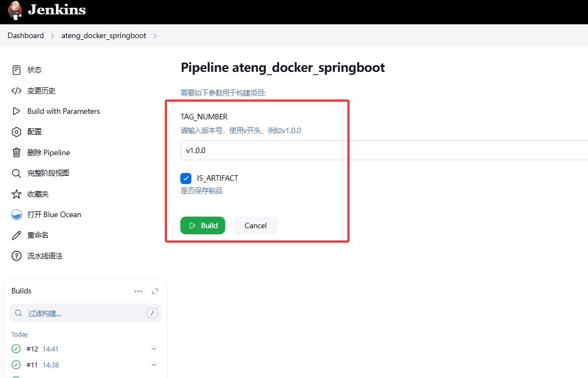Select Build with Parameters in sidebar

[x=64, y=111]
